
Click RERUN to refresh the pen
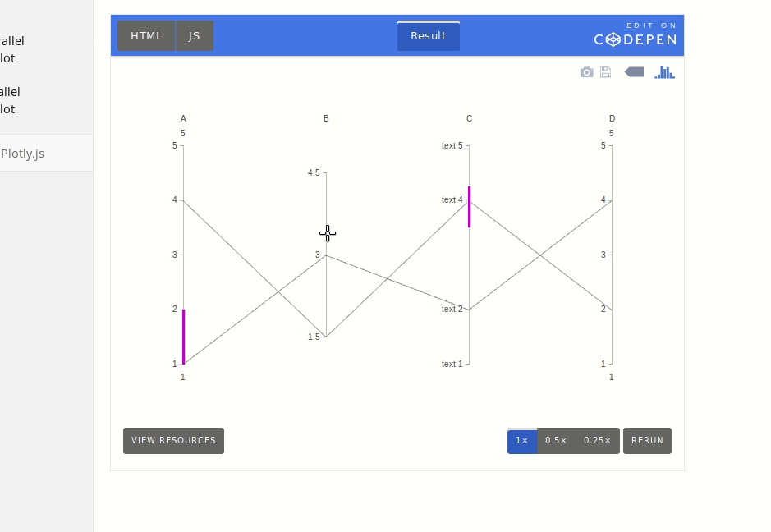coord(647,440)
